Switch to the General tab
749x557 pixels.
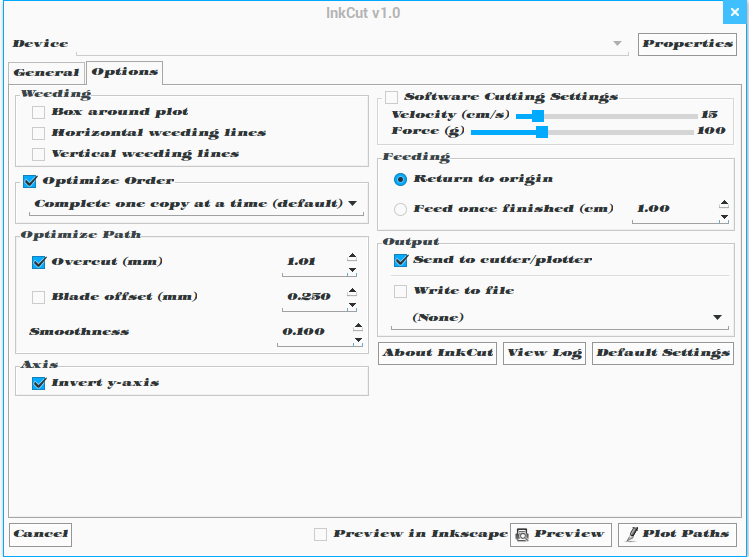click(x=46, y=73)
